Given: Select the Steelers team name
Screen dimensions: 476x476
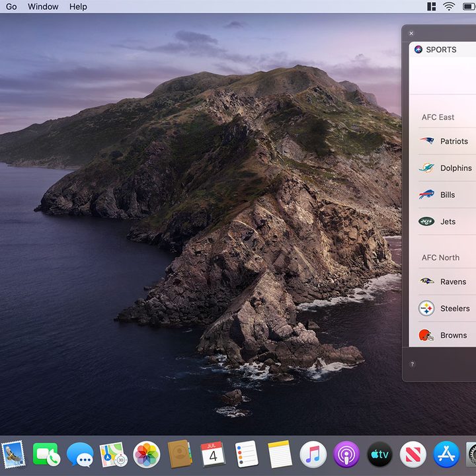Looking at the screenshot, I should (455, 309).
